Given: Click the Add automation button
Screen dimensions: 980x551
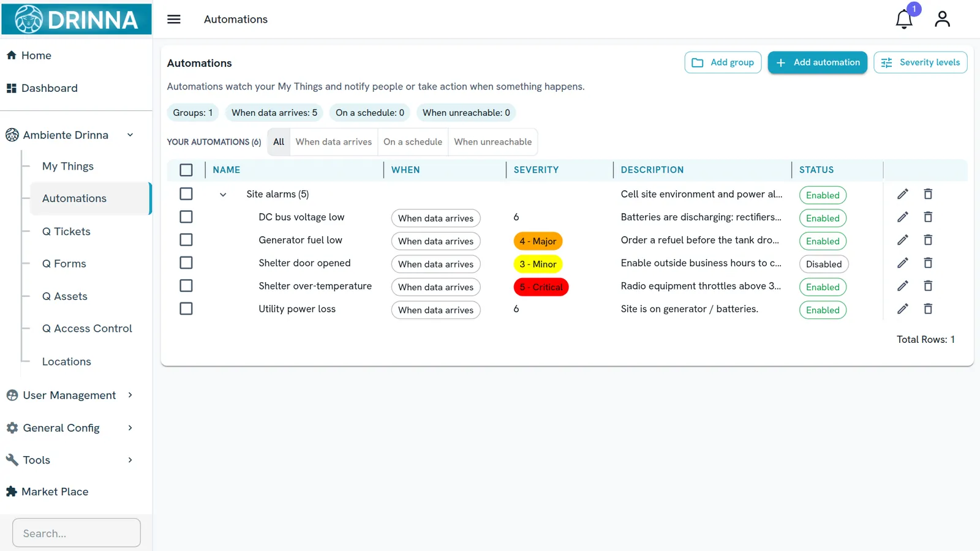Looking at the screenshot, I should pos(817,62).
